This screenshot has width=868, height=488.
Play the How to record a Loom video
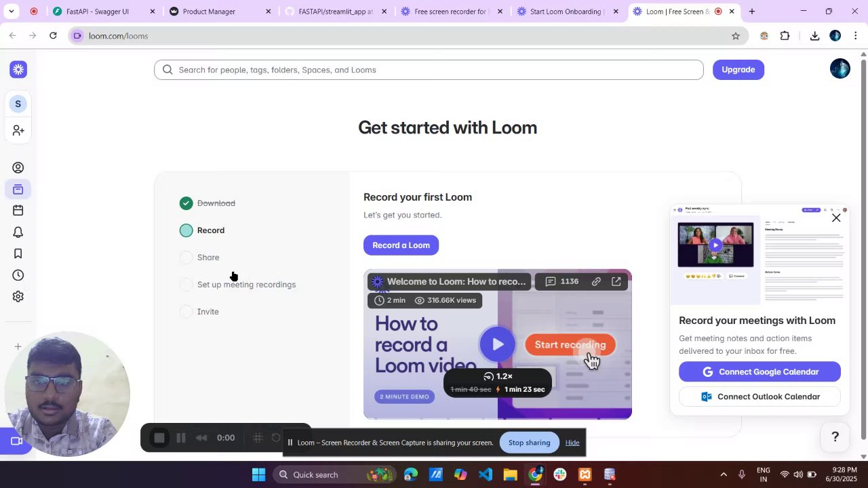498,344
